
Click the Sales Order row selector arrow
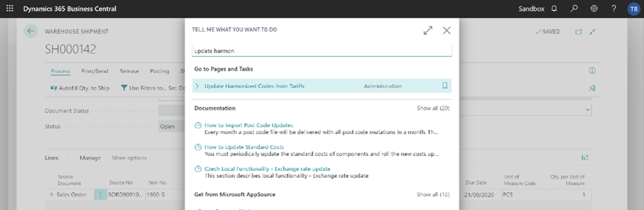click(51, 194)
